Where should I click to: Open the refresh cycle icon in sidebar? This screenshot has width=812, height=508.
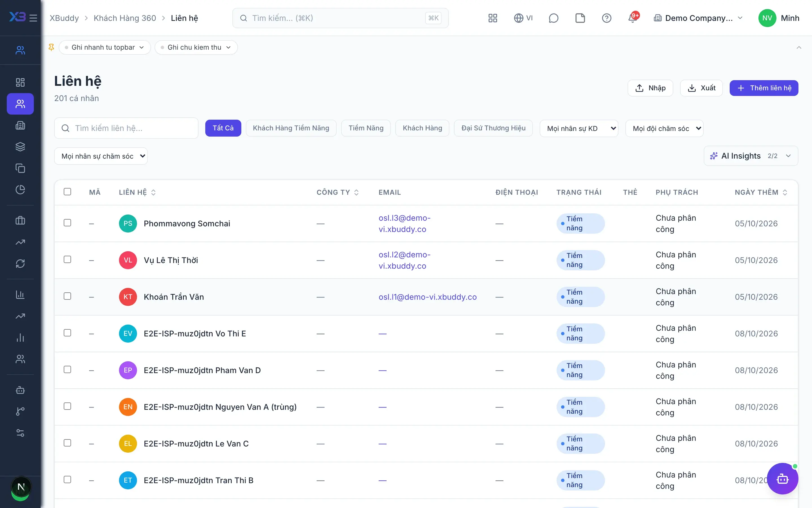[x=20, y=264]
